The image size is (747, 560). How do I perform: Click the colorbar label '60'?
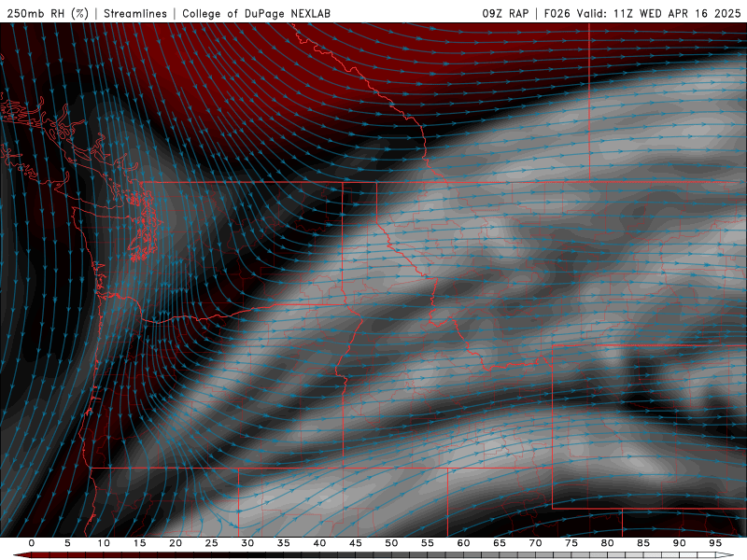(x=463, y=543)
